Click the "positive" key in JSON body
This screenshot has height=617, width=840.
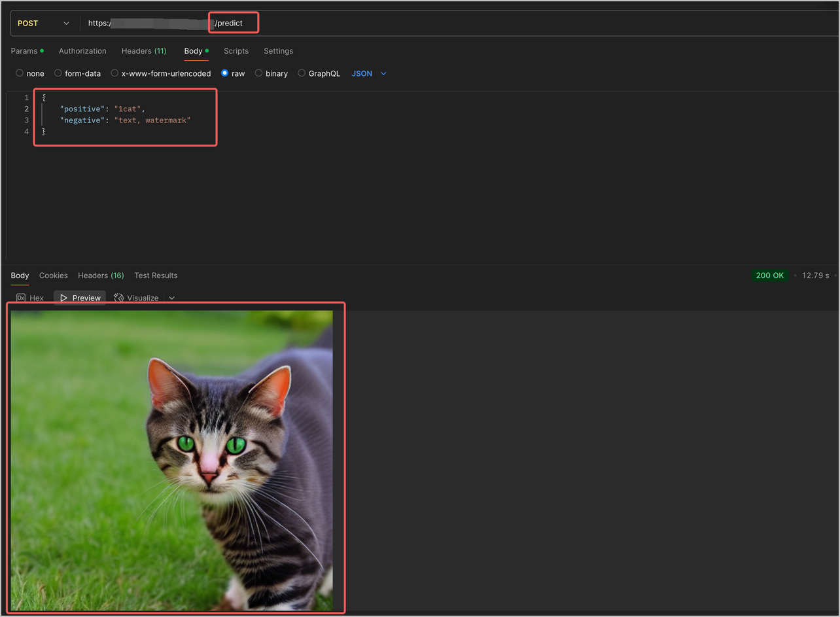(x=82, y=109)
